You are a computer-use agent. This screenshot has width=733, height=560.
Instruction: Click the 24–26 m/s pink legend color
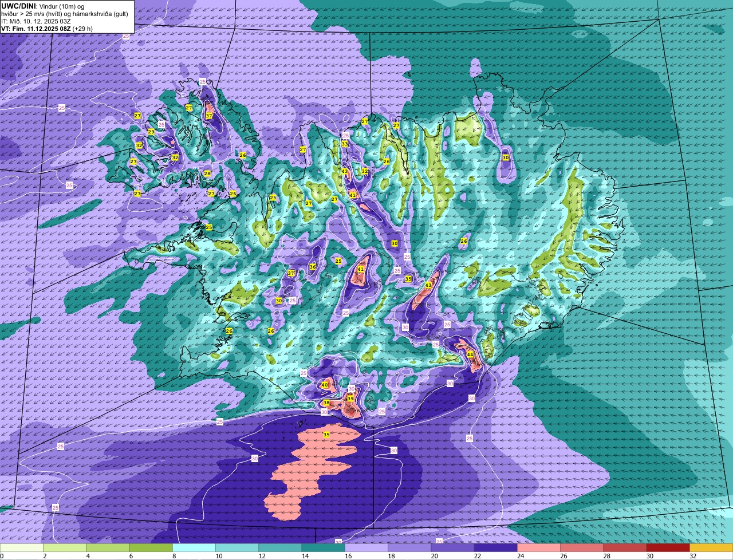[539, 547]
